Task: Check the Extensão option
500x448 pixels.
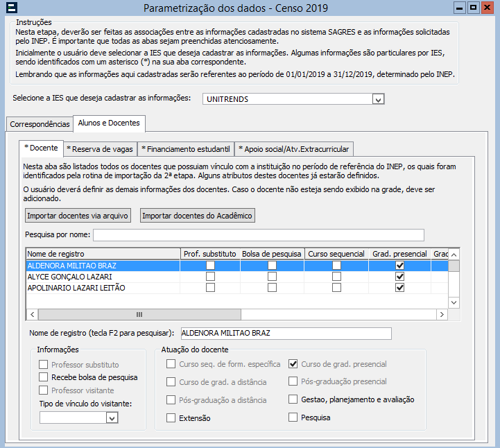Action: (171, 418)
